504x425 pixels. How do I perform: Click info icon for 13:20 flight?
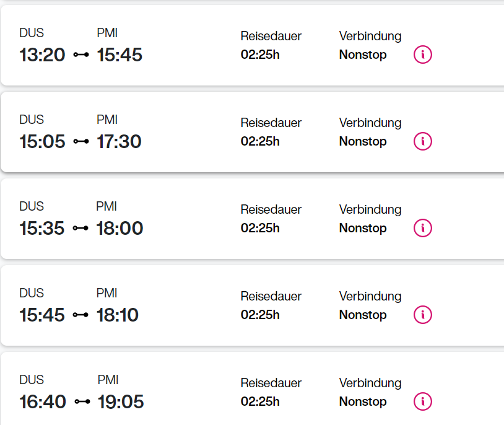422,55
